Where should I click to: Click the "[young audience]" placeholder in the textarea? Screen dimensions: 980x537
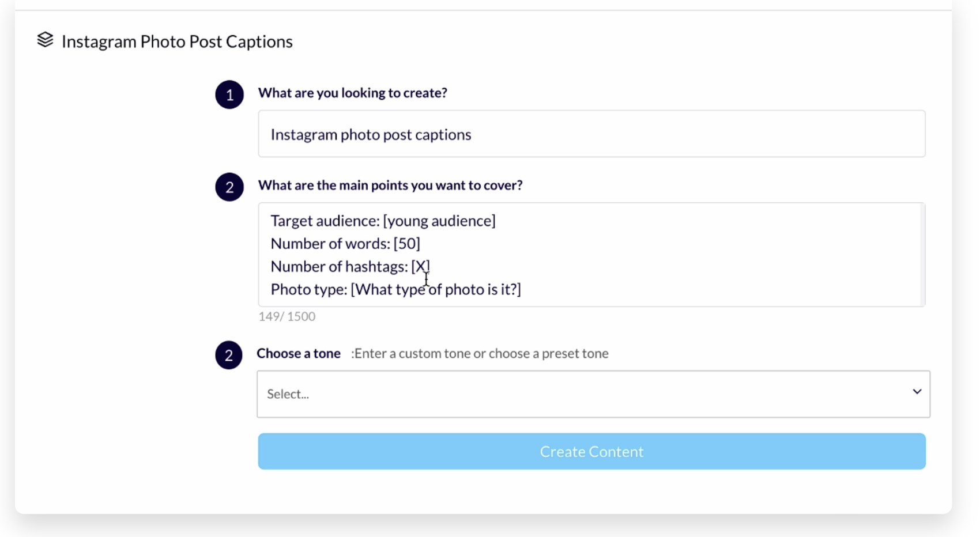point(439,221)
